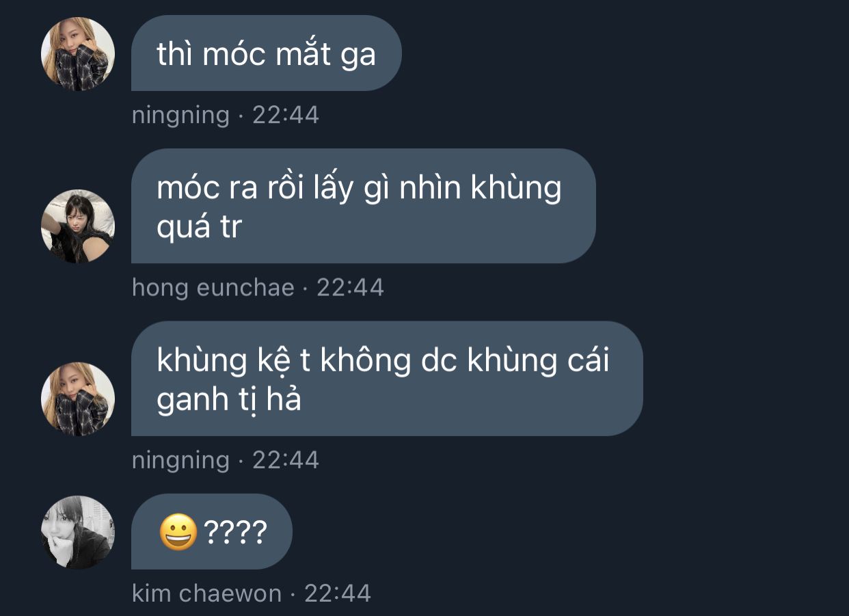This screenshot has height=616, width=849.
Task: Tap the 22:44 timestamp after hong eunchae
Action: [x=350, y=287]
